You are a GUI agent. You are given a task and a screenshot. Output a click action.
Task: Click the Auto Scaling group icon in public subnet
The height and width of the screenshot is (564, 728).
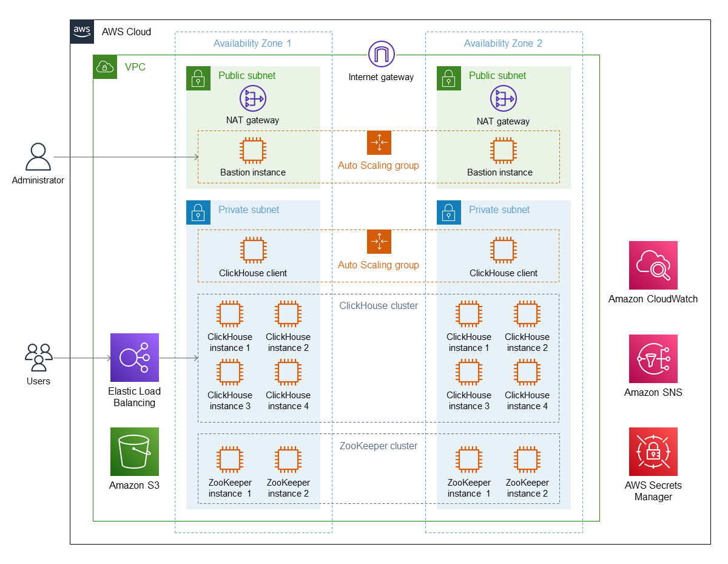click(379, 143)
